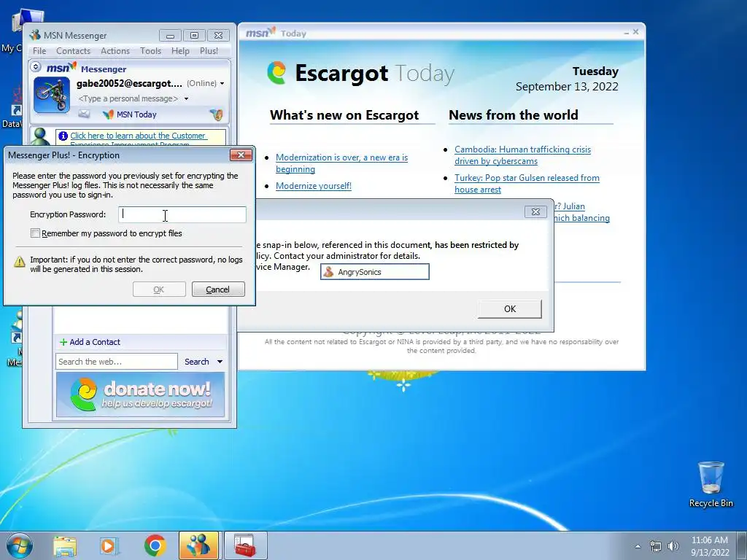The image size is (747, 560).
Task: Launch Google Chrome from the taskbar
Action: pos(155,545)
